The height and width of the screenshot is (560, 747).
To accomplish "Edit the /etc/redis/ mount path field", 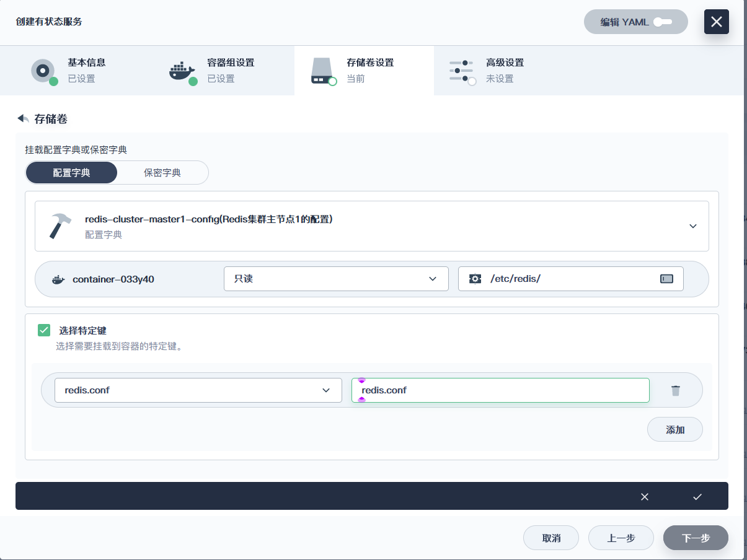I will 570,279.
